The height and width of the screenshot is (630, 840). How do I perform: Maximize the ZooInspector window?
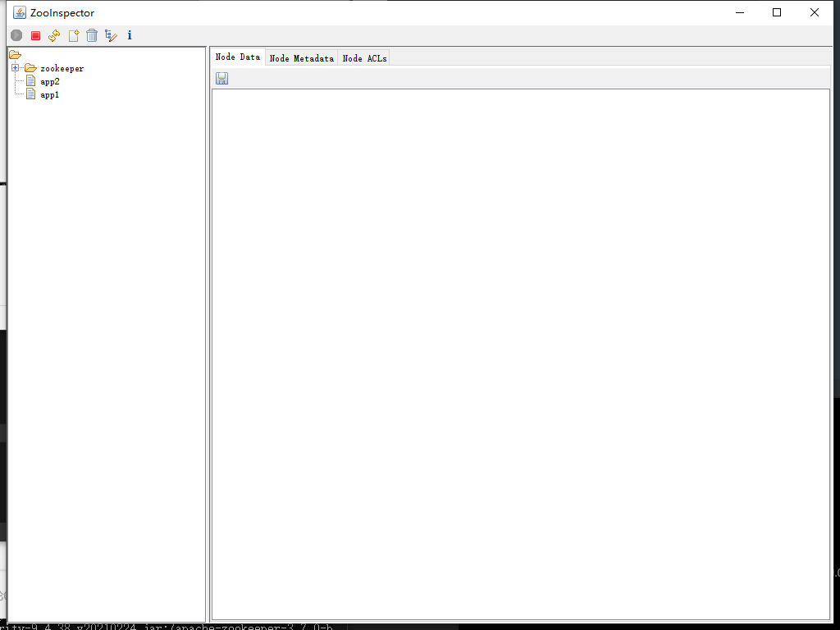pyautogui.click(x=777, y=12)
